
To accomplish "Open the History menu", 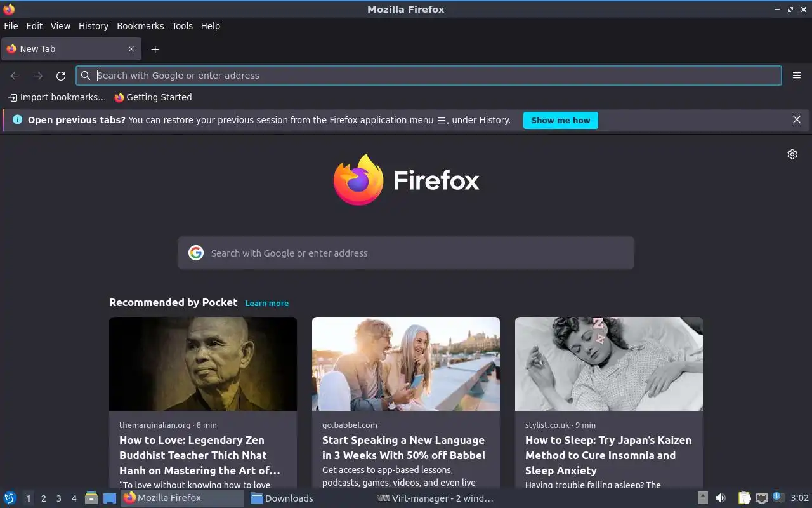I will point(93,26).
